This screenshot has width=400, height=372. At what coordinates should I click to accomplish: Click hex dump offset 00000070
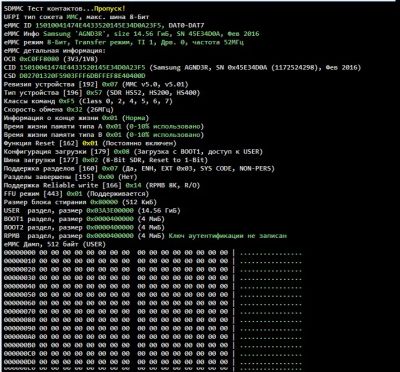coord(19,311)
